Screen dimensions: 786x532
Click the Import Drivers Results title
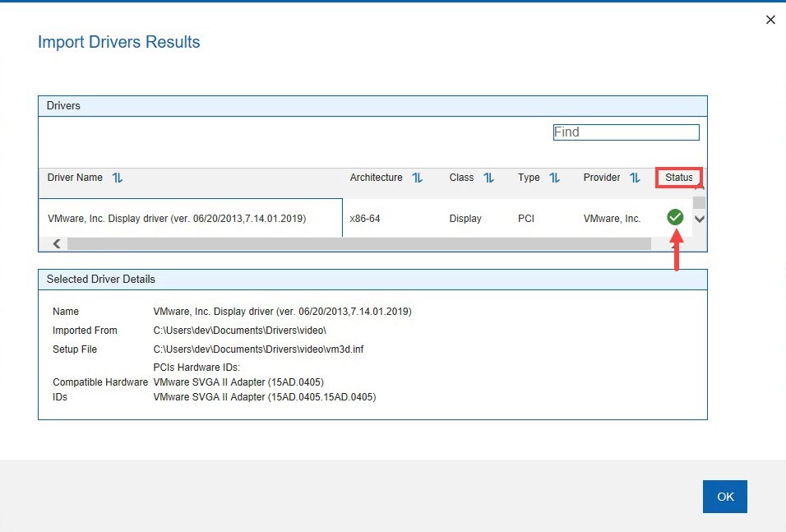point(118,42)
